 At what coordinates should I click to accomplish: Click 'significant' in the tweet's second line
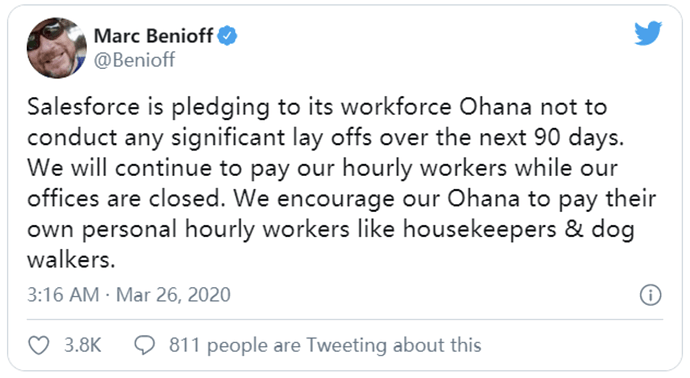(228, 138)
